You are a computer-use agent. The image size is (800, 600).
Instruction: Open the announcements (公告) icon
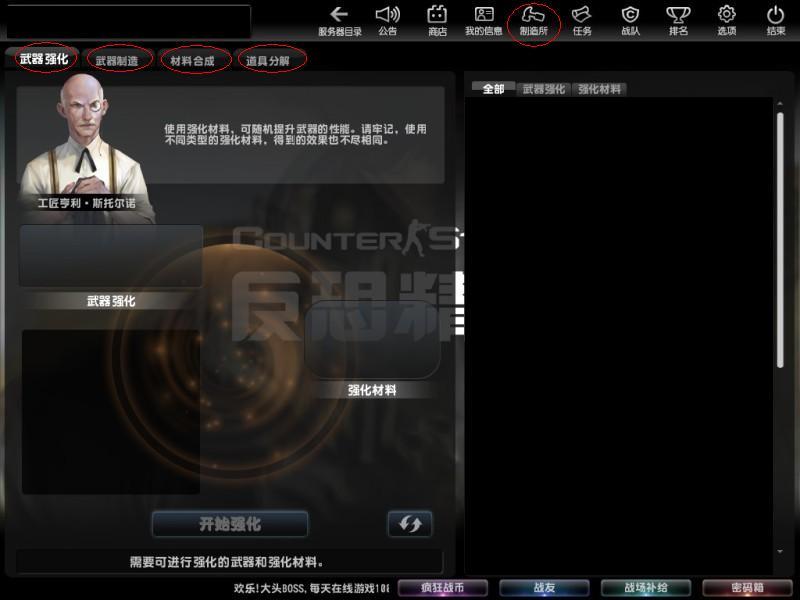(x=388, y=21)
